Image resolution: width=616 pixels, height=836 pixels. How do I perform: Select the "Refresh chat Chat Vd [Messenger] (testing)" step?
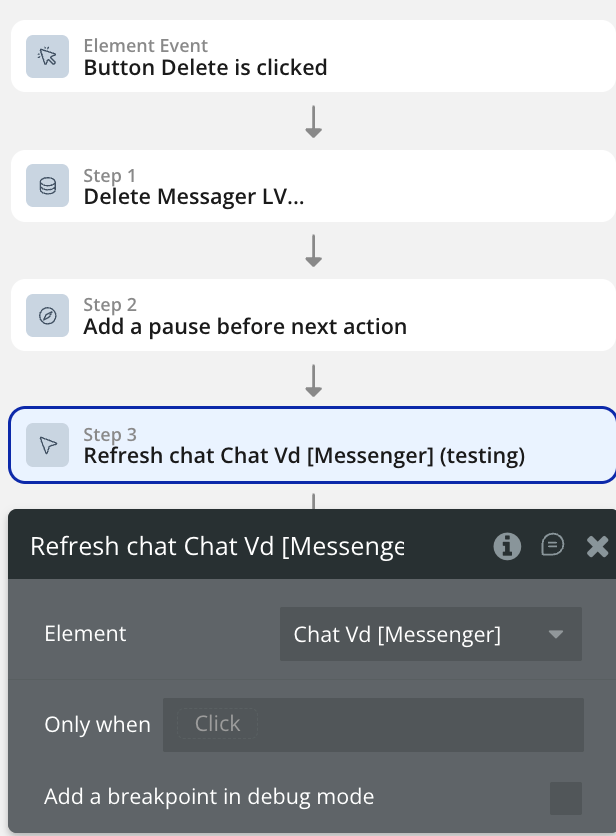(304, 456)
